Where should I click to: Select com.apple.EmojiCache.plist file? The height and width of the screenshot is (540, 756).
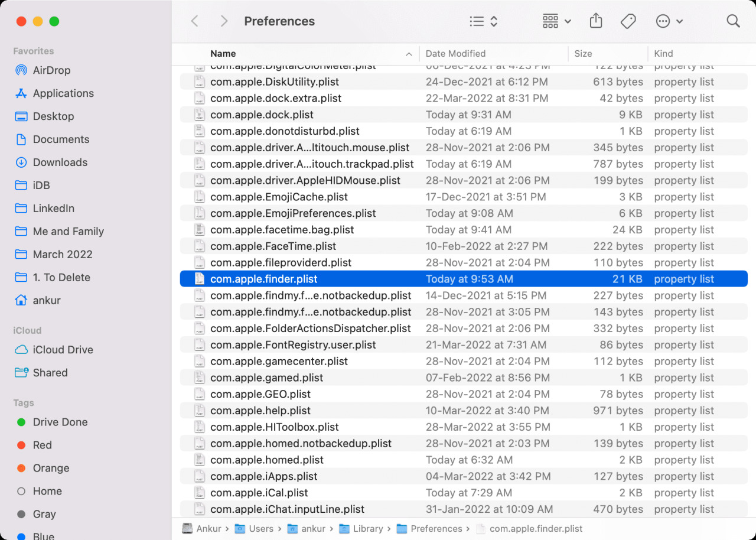coord(464,197)
